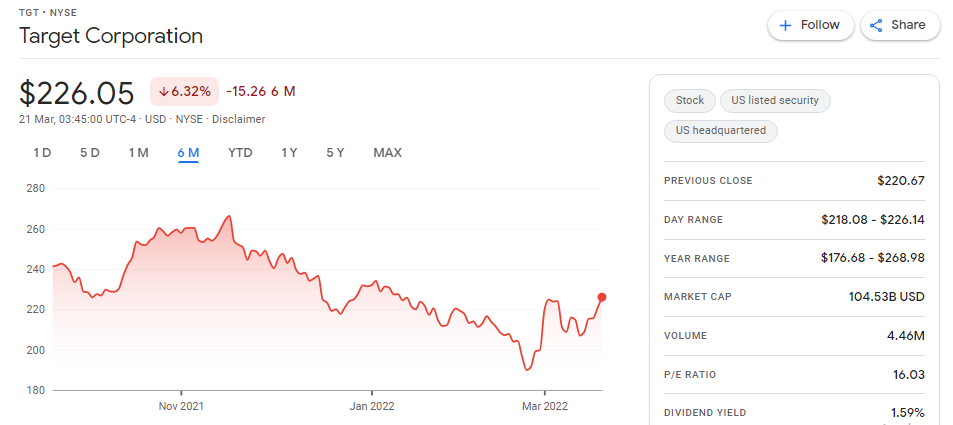Click the $226.05 current price
Image resolution: width=953 pixels, height=425 pixels.
coord(77,93)
